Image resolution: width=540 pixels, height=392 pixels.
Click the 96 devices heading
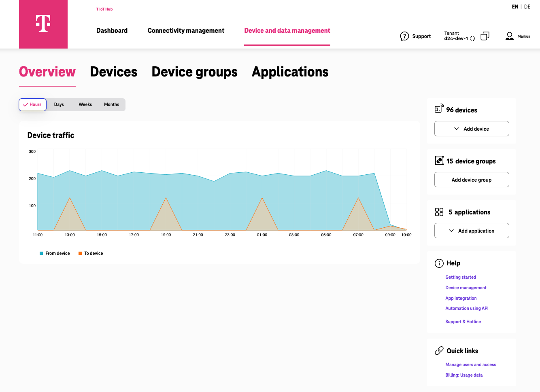(461, 110)
